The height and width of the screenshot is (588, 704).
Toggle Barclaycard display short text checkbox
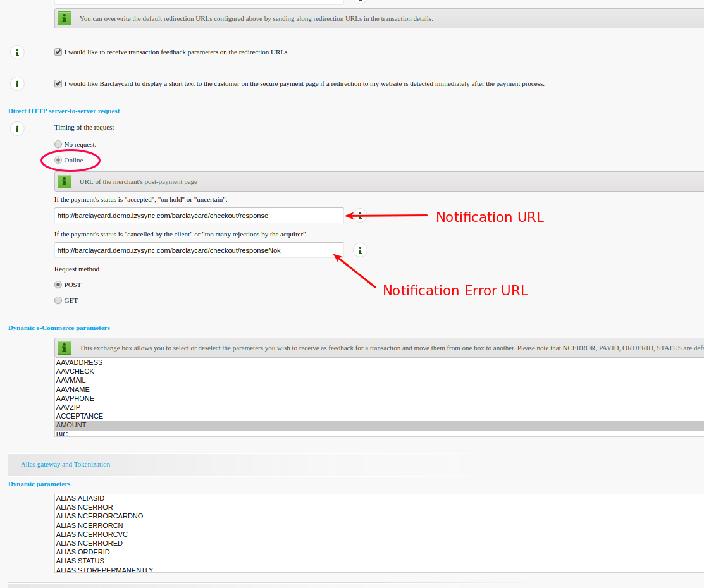[x=58, y=83]
